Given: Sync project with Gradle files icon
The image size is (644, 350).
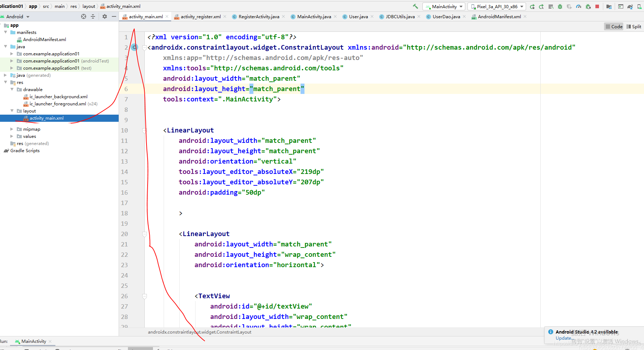Looking at the screenshot, I should (629, 6).
